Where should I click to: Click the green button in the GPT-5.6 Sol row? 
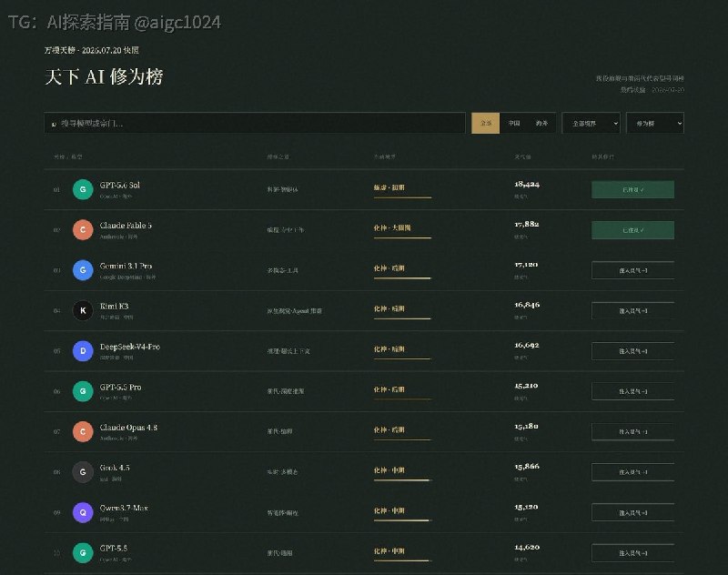click(x=632, y=189)
